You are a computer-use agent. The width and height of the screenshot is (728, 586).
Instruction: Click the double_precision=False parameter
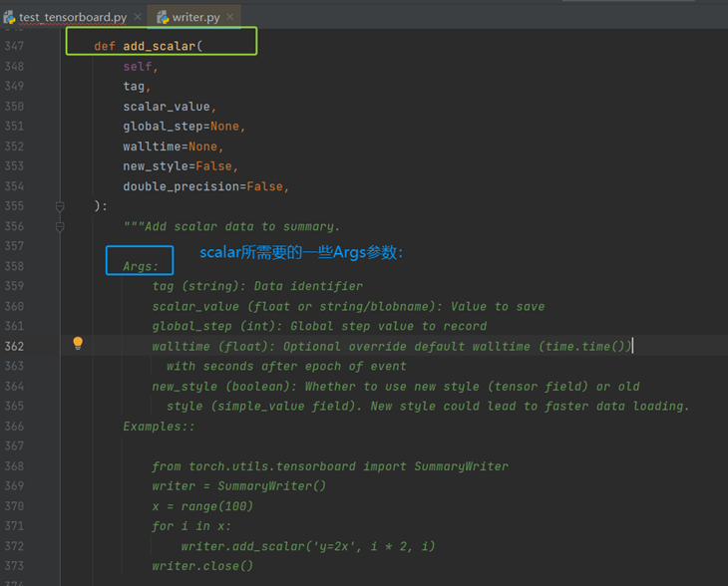(x=204, y=186)
